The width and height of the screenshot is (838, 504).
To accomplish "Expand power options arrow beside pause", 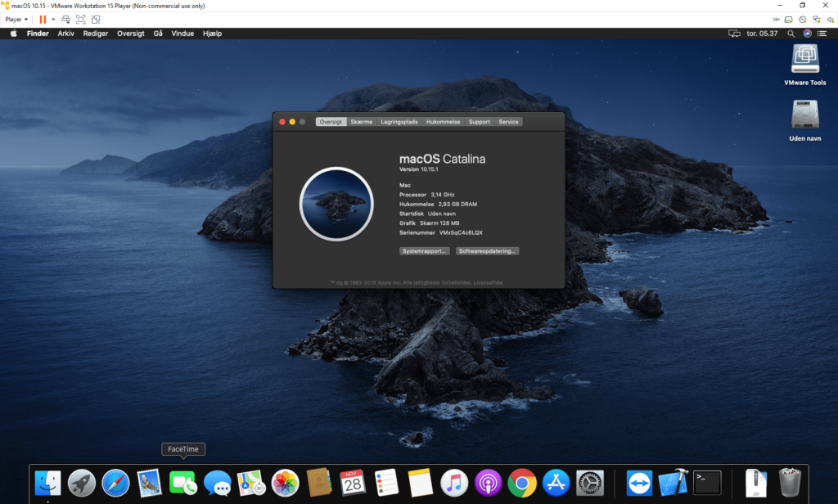I will pos(53,20).
